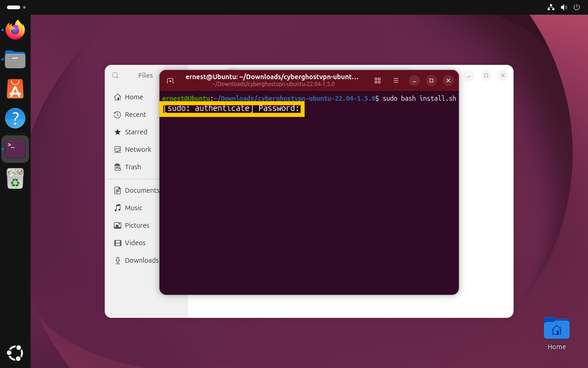Open Firefox from the dock
Image resolution: width=588 pixels, height=368 pixels.
click(x=15, y=30)
